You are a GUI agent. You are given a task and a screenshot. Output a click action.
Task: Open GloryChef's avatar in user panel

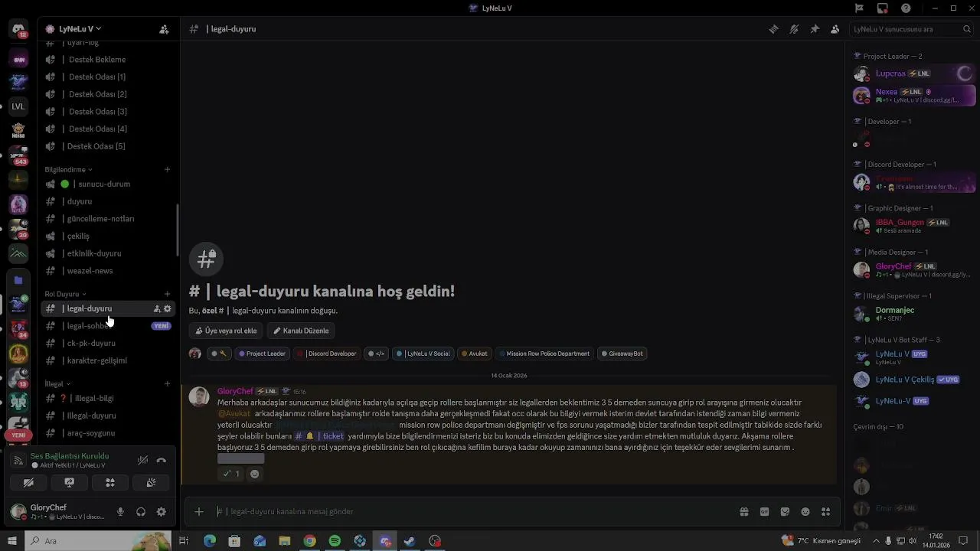point(18,512)
